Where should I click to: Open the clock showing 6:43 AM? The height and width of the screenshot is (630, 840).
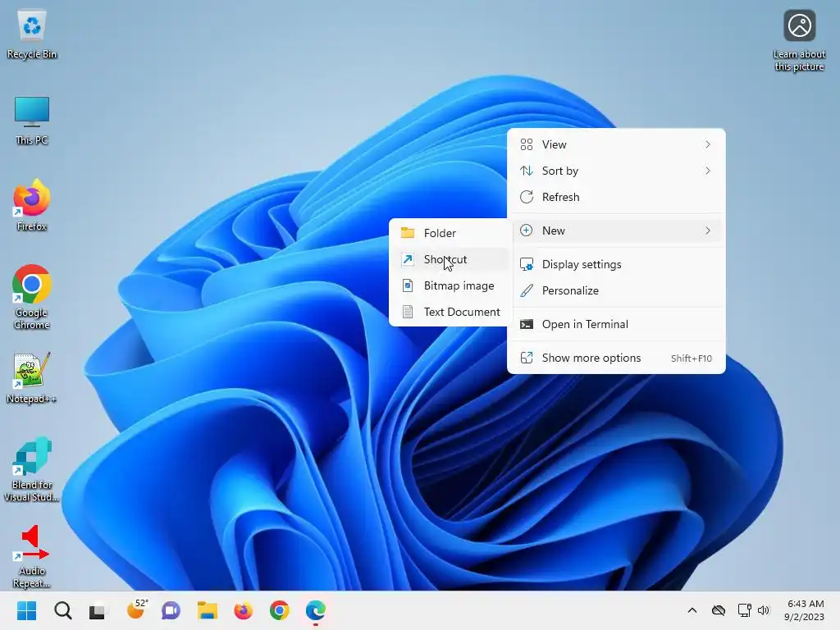tap(805, 610)
